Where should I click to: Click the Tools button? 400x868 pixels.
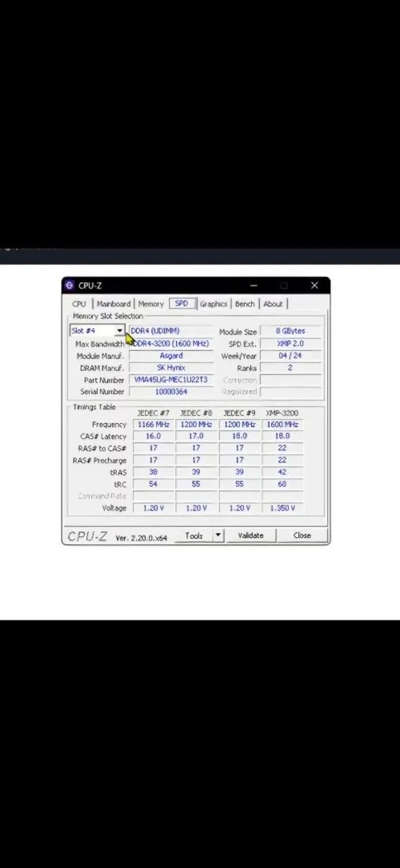pyautogui.click(x=194, y=535)
